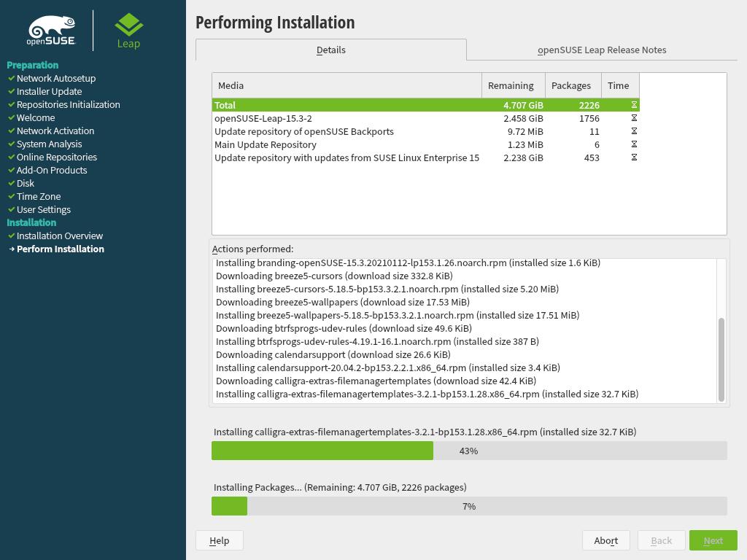Click the Installing btrfsprogs-udev-rules log line
The image size is (747, 560).
click(x=377, y=341)
